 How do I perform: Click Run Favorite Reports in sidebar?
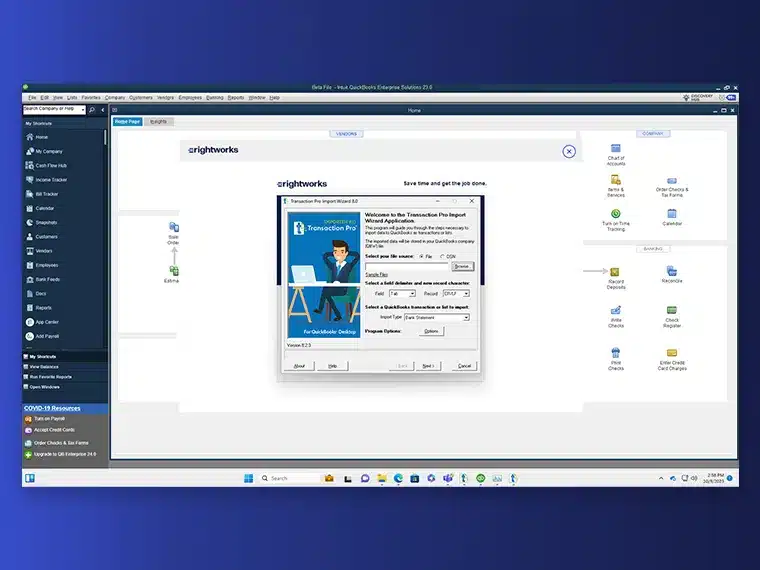click(x=48, y=377)
